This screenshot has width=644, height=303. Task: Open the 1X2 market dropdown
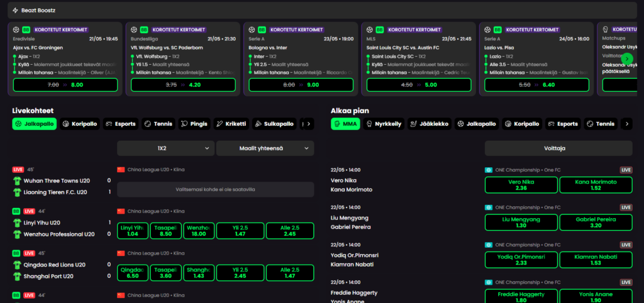[x=165, y=148]
